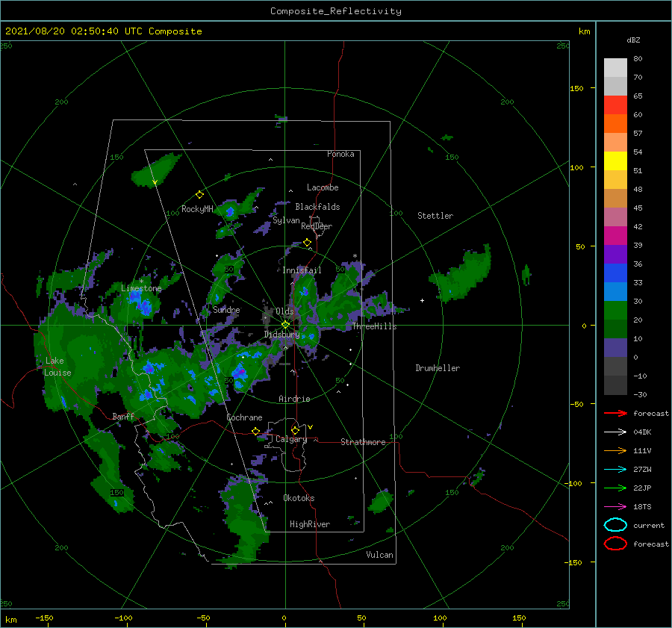Click the Blackfalds city label
Viewport: 672px width, 628px height.
tap(317, 207)
